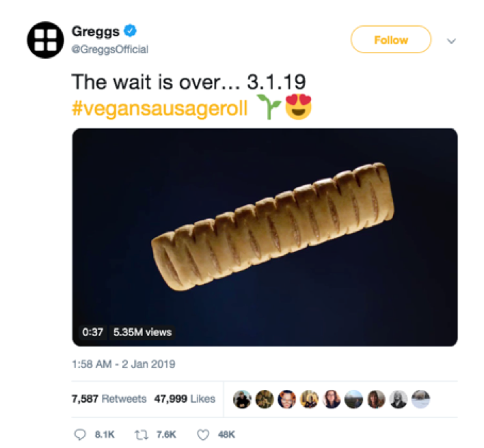Image resolution: width=484 pixels, height=448 pixels.
Task: View the 47,999 Likes list
Action: (185, 399)
